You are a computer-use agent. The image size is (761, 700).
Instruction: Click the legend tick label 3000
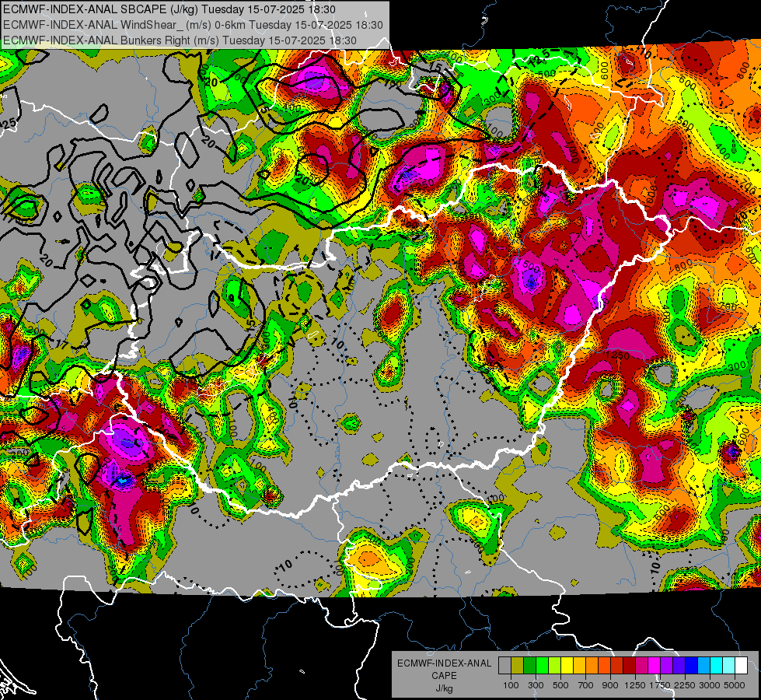tap(710, 685)
